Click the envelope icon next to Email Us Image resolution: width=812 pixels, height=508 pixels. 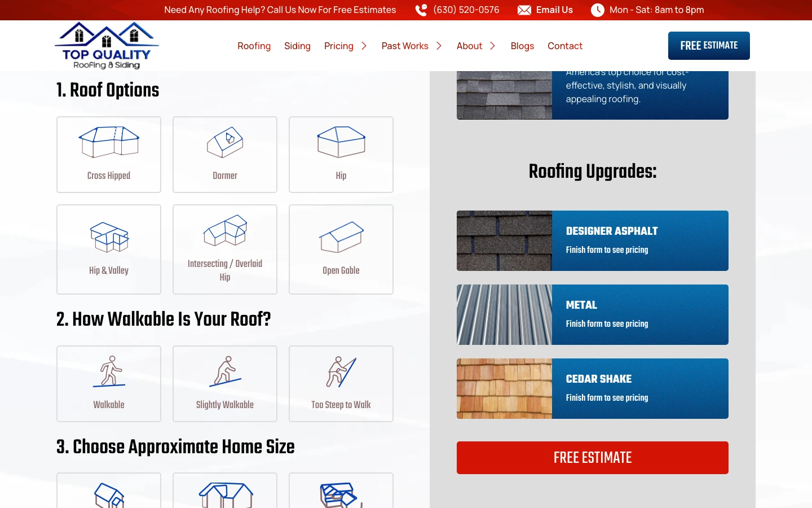click(x=524, y=10)
